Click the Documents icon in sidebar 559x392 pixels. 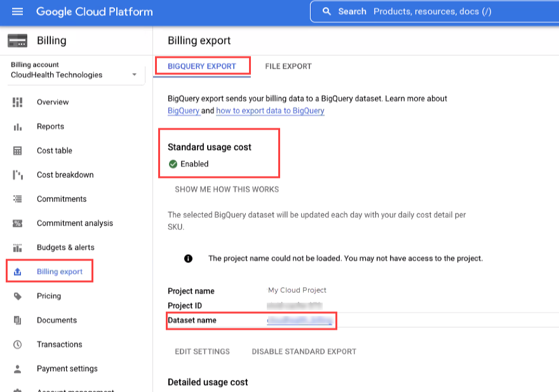point(18,320)
